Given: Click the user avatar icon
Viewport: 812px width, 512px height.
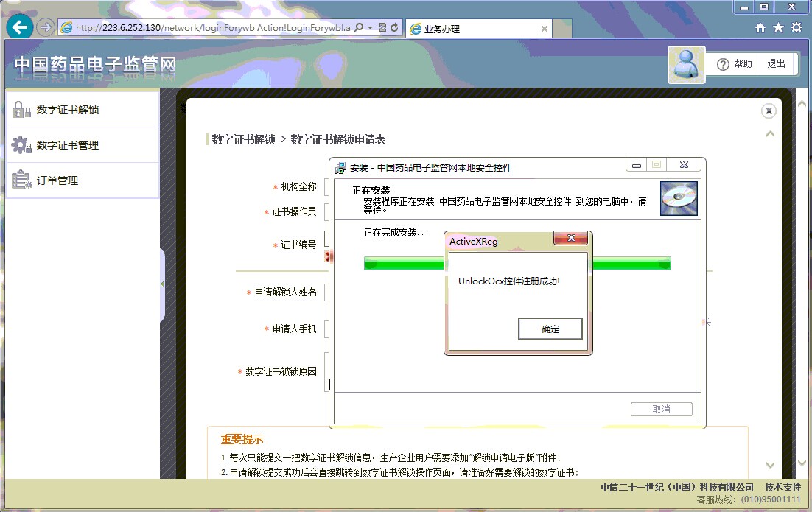Looking at the screenshot, I should [686, 65].
